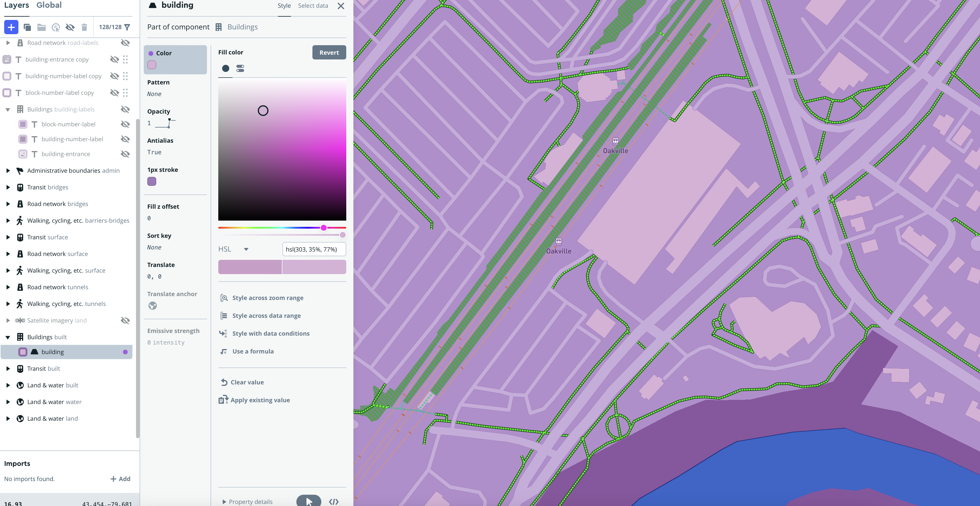
Task: Click the code view icon near Property details
Action: (x=333, y=502)
